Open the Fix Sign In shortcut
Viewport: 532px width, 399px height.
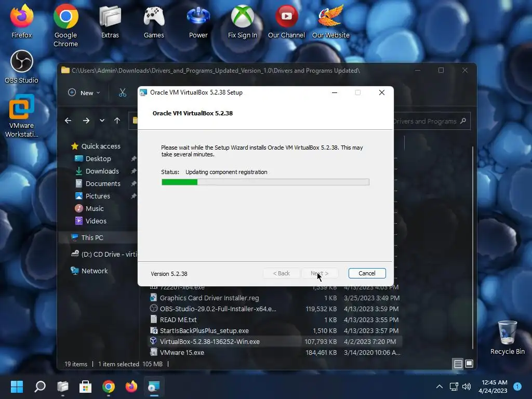pyautogui.click(x=242, y=21)
